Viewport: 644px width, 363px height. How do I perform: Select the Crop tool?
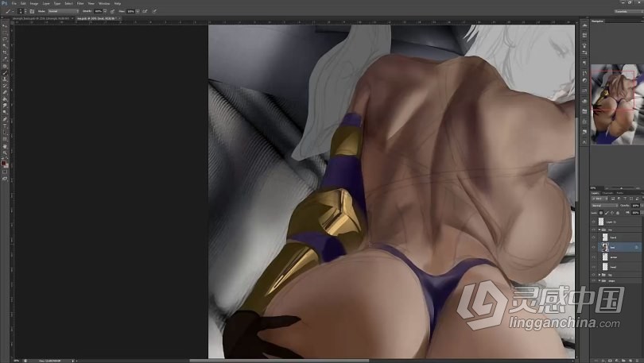pyautogui.click(x=5, y=52)
